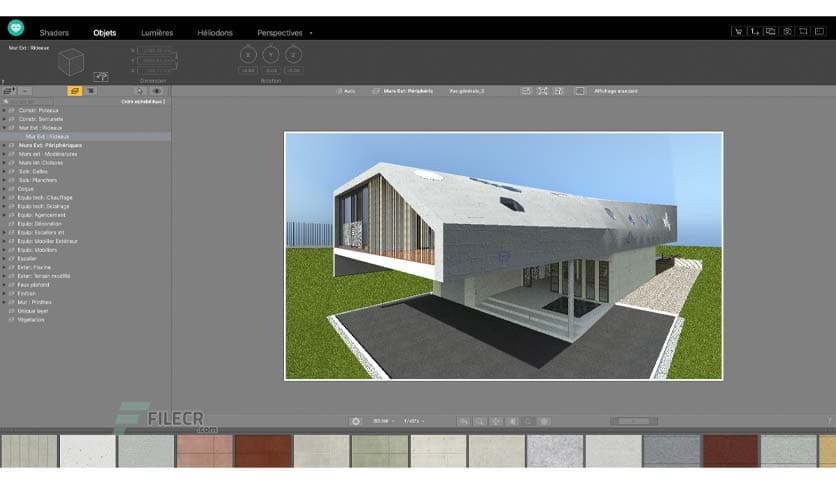Screen dimensions: 836x484
Task: Click the Vue générale_2 view name
Action: 466,91
